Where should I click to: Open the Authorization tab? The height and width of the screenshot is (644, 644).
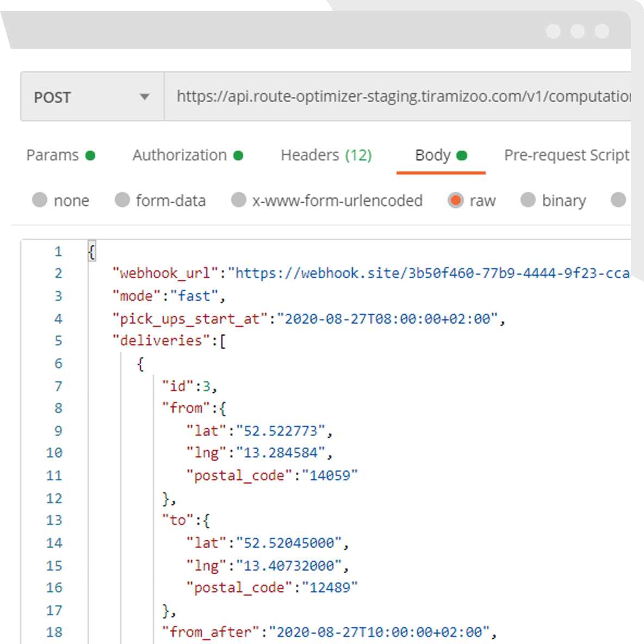point(187,156)
